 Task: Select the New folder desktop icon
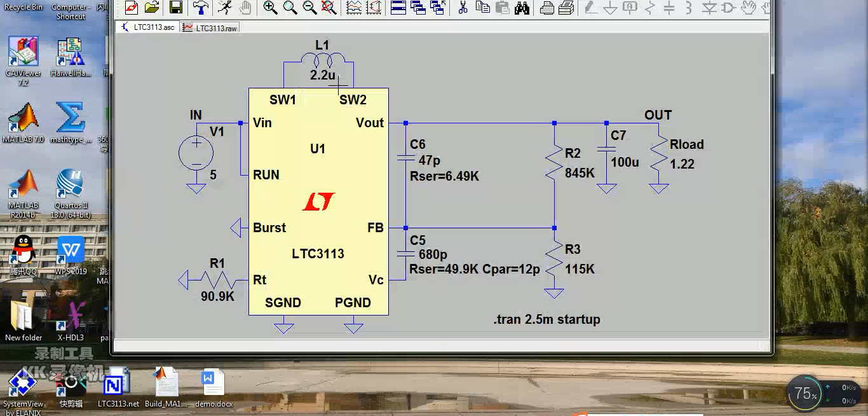pyautogui.click(x=24, y=321)
